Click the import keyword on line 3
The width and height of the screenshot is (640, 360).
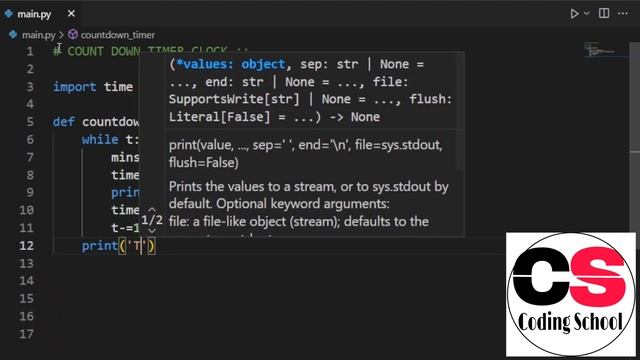75,87
